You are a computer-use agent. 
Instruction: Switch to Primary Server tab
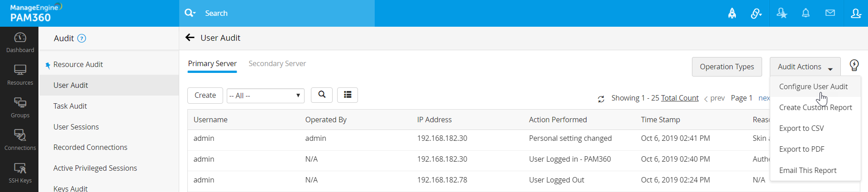(212, 64)
